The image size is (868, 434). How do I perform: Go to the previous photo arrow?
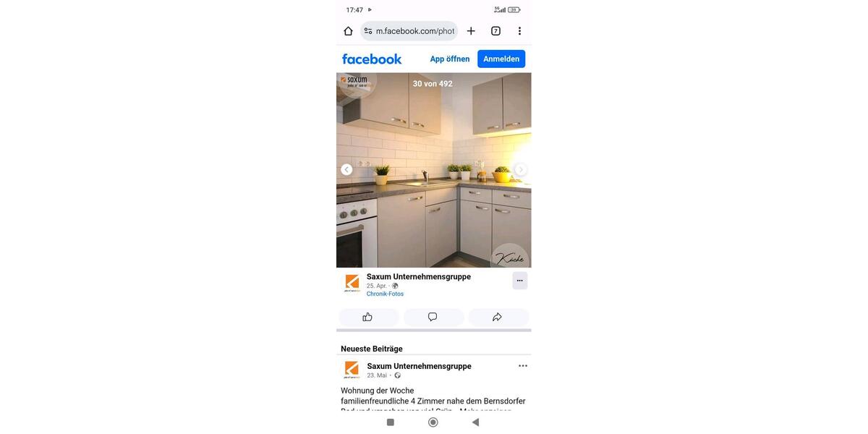pos(346,169)
